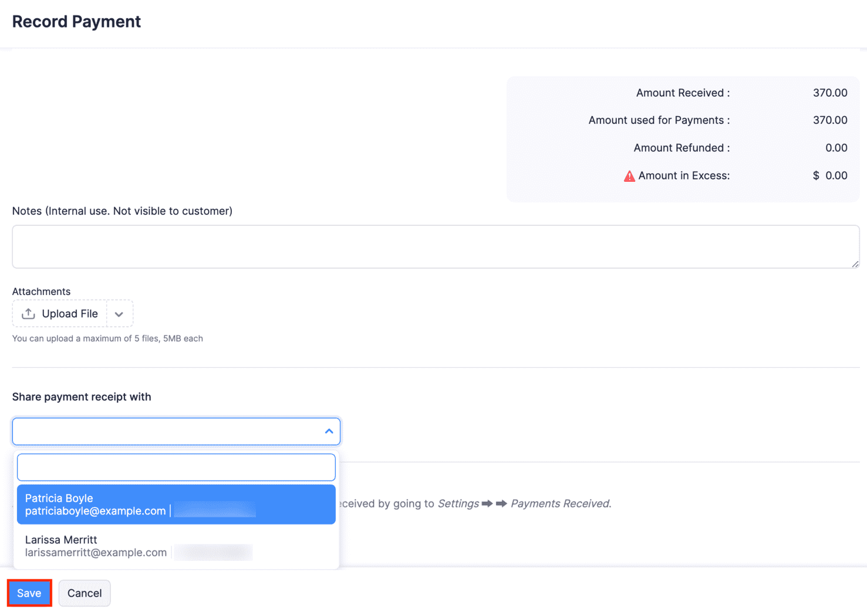This screenshot has width=867, height=616.
Task: Click the italicized Settings link
Action: (458, 503)
